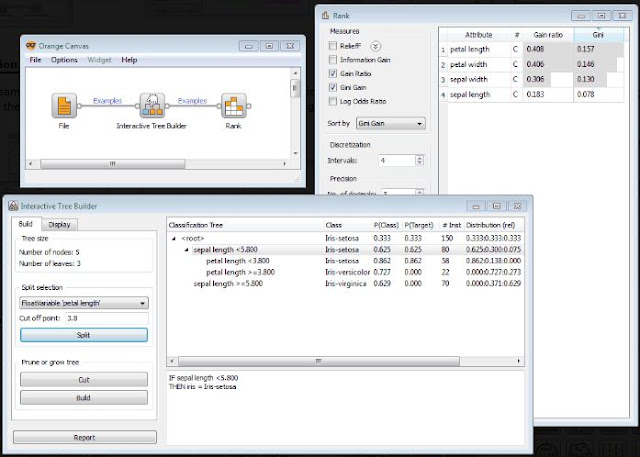
Task: Click the Intervals value field
Action: pyautogui.click(x=397, y=160)
